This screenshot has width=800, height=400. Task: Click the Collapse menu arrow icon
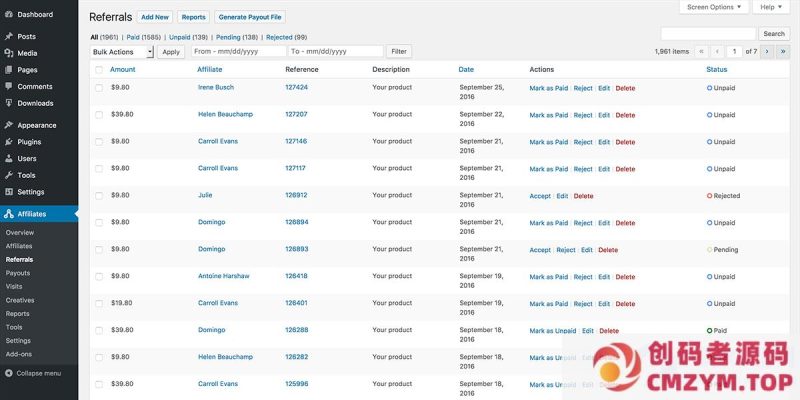8,373
